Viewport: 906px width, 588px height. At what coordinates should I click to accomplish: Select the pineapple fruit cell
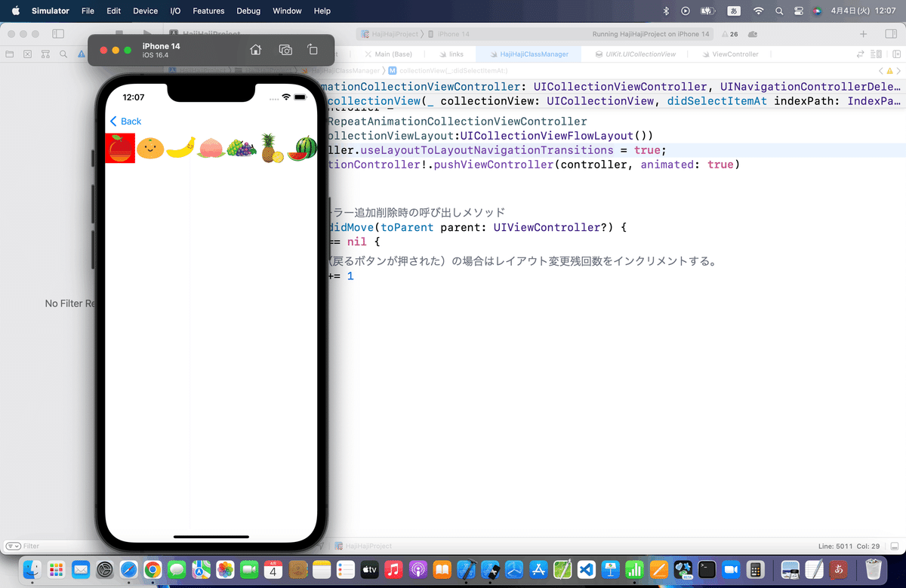pos(272,148)
